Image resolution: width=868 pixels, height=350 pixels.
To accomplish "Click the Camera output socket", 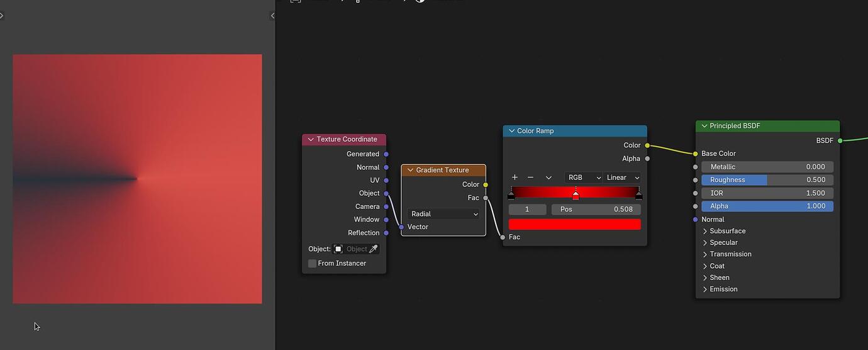I will click(386, 206).
